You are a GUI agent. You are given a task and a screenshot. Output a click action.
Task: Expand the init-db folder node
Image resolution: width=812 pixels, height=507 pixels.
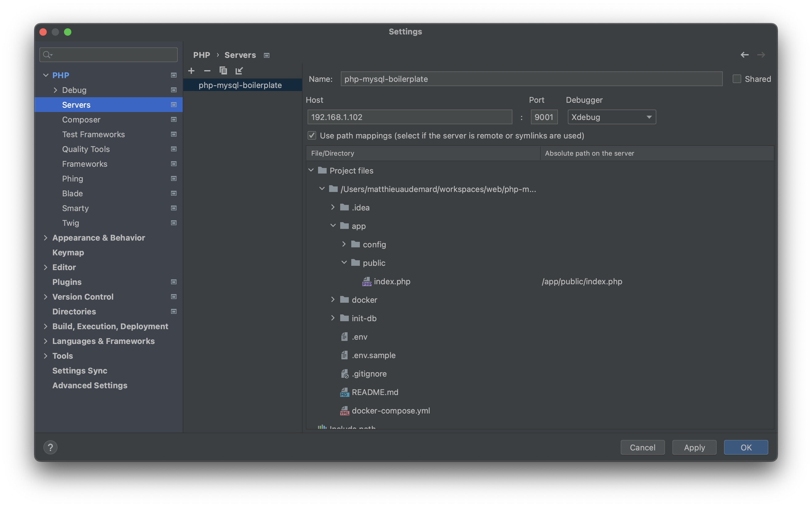coord(333,318)
